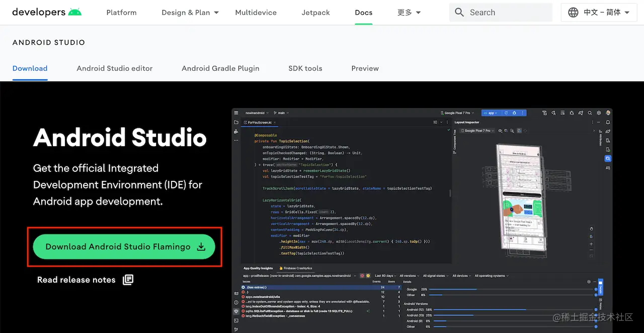Click the Android developers logo

click(x=47, y=12)
